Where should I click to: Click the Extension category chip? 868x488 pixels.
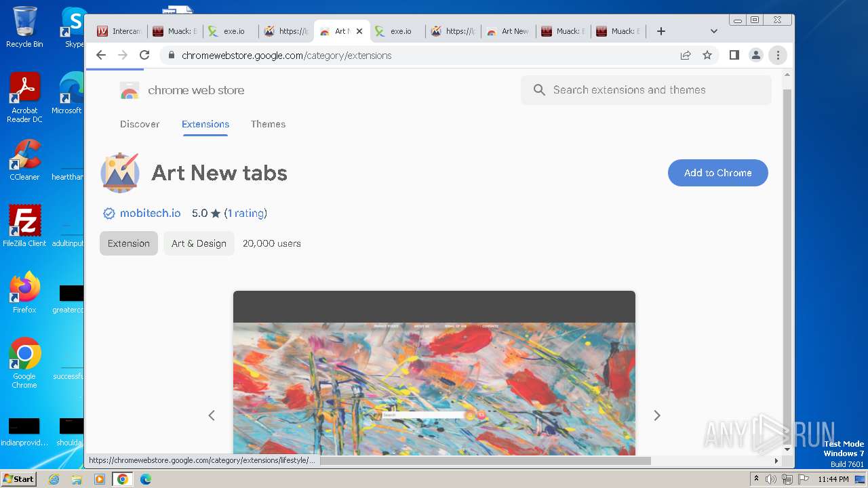point(129,243)
